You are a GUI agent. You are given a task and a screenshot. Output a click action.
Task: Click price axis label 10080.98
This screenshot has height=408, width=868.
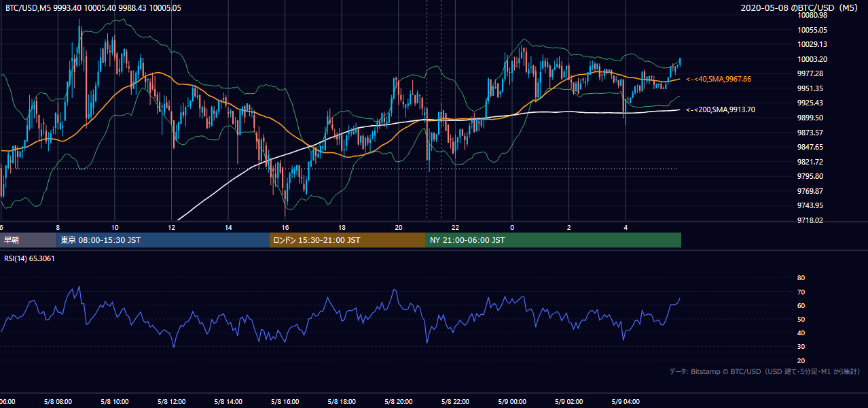(812, 15)
